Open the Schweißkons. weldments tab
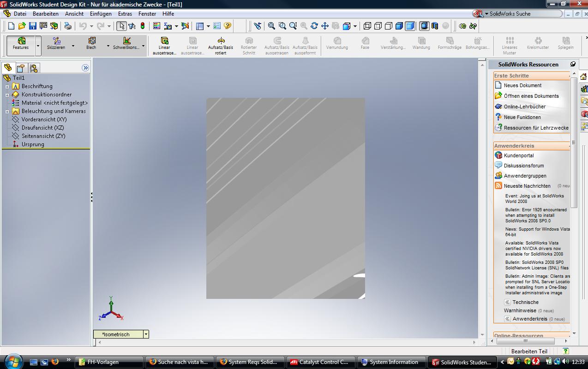588x369 pixels. click(x=126, y=44)
